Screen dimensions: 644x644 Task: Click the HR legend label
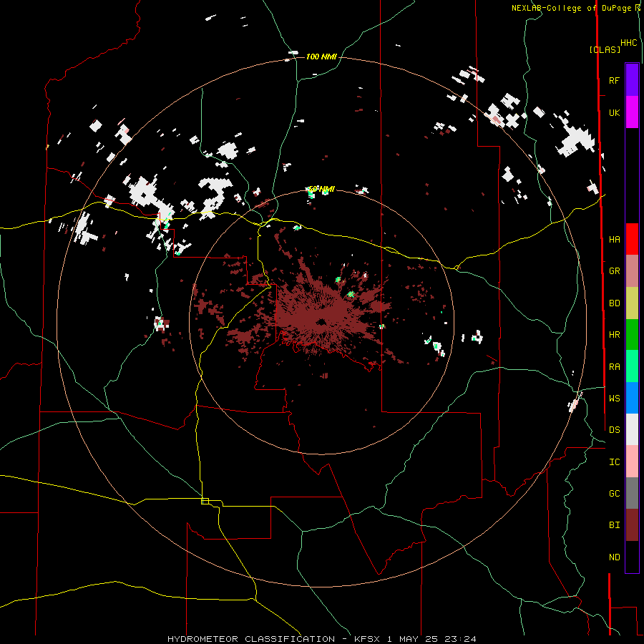tap(614, 335)
